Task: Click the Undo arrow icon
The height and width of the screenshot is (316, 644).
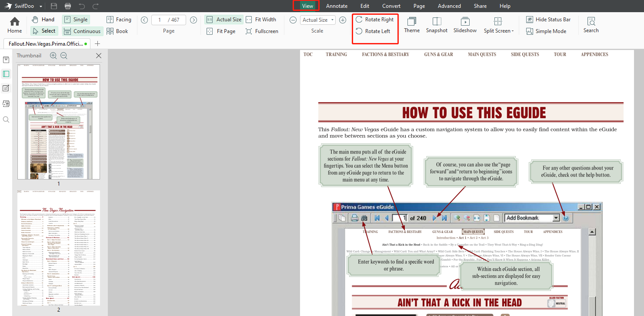Action: pyautogui.click(x=82, y=6)
